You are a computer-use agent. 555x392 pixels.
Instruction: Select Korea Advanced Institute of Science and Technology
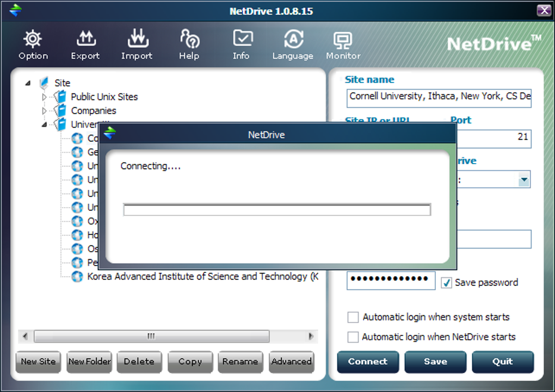tap(203, 276)
